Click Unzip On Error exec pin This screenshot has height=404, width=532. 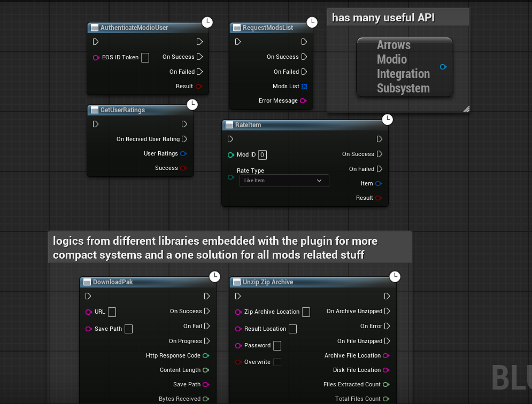[387, 326]
